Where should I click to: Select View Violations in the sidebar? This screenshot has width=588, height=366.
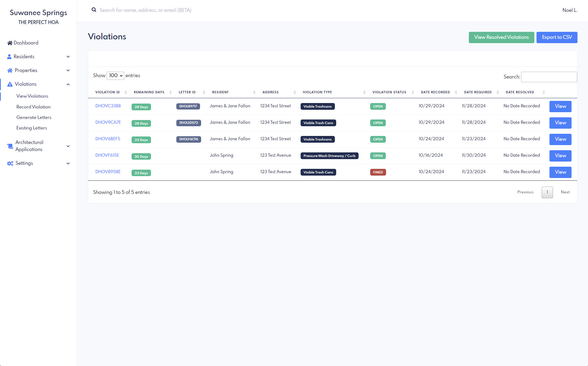click(x=32, y=96)
